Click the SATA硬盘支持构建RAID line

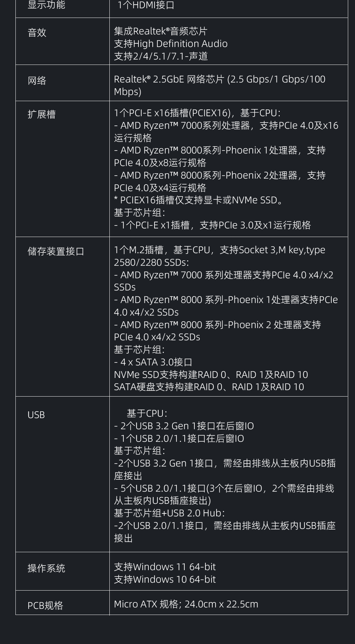[209, 387]
